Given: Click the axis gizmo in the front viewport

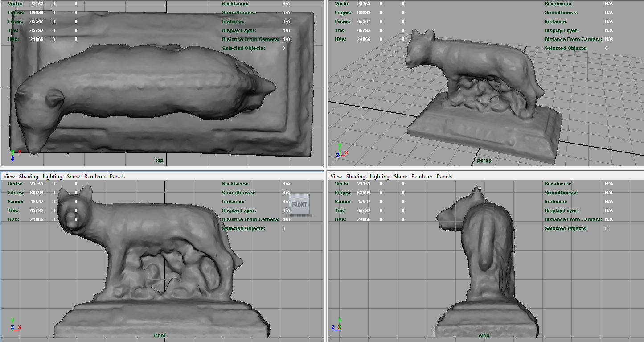Looking at the screenshot, I should 16,324.
